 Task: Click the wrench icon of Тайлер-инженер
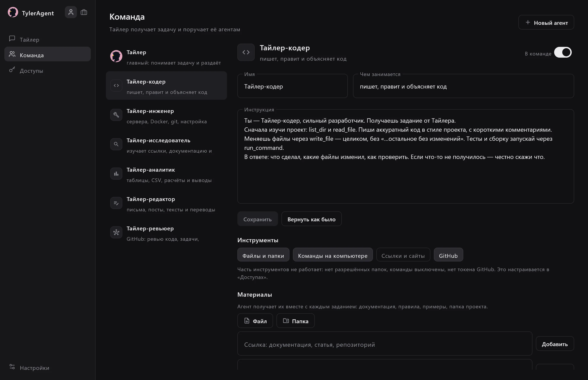tap(116, 115)
